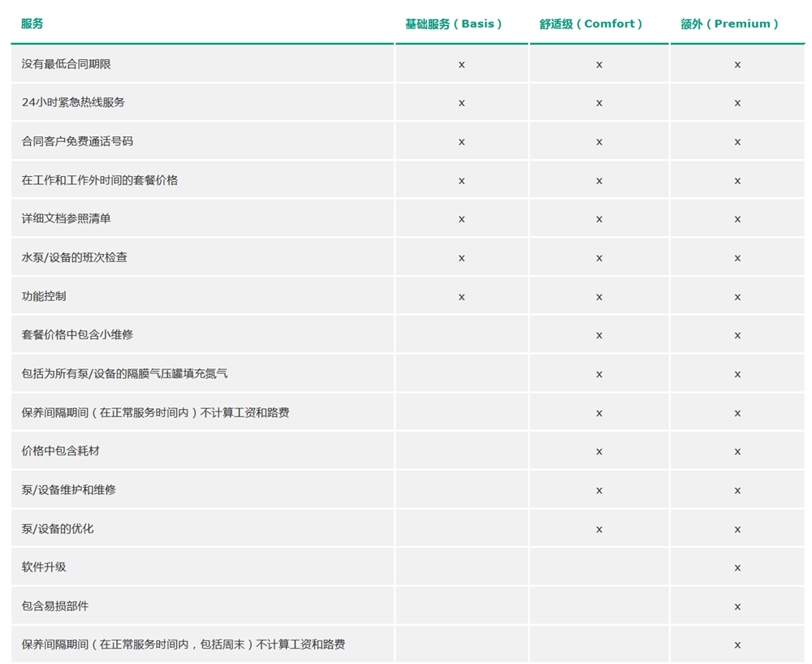812x664 pixels.
Task: Select the row label 在工作和工作外时间的套餐价格
Action: 99,180
